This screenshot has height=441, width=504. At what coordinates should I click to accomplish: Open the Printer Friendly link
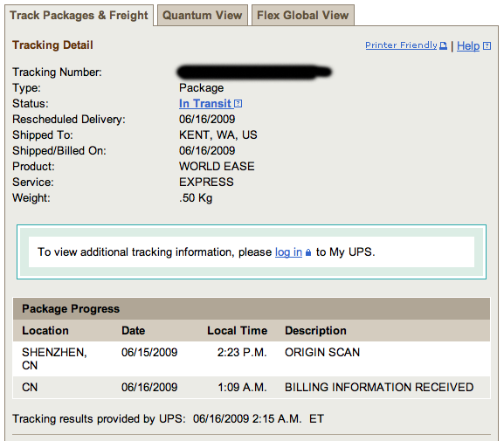pos(401,45)
